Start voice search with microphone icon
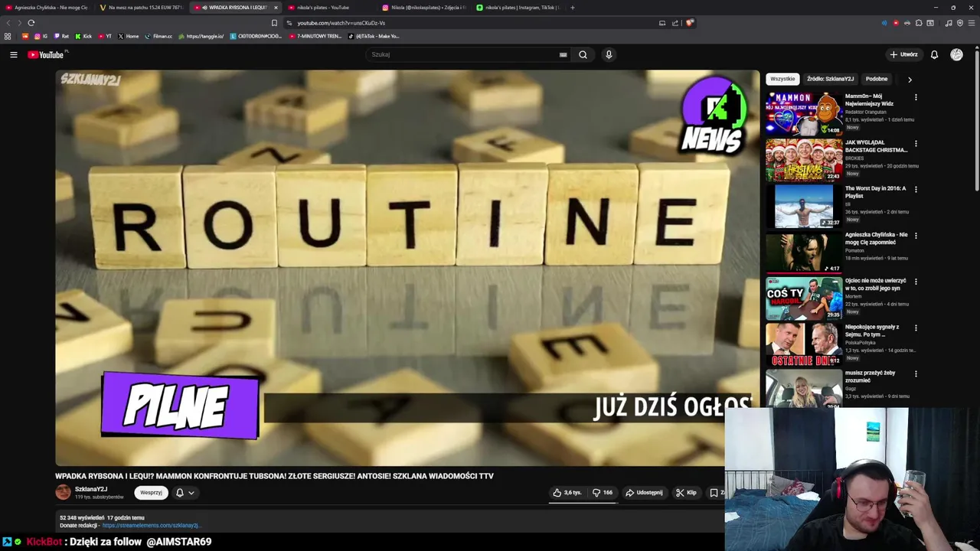Image resolution: width=980 pixels, height=551 pixels. click(x=609, y=54)
